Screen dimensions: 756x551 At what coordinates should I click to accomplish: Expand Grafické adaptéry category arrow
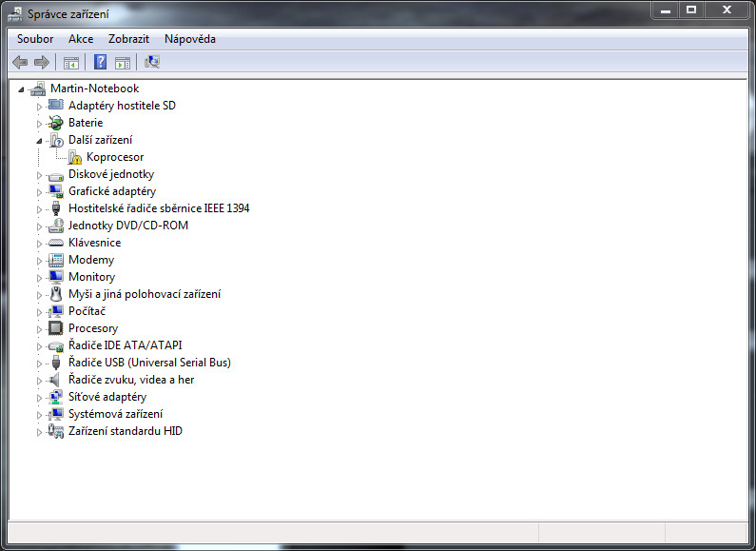pos(40,192)
